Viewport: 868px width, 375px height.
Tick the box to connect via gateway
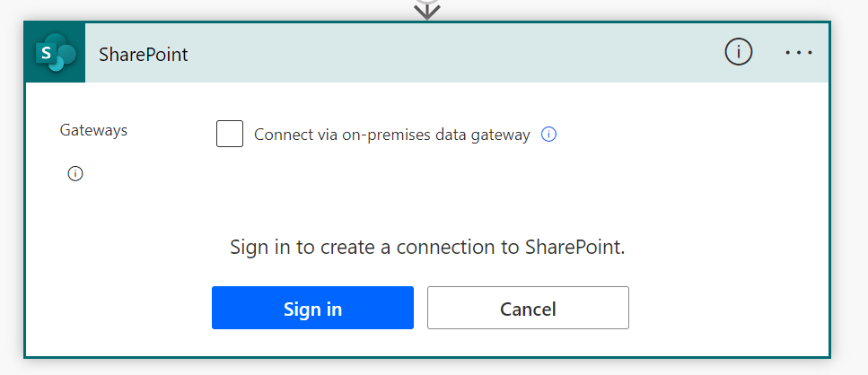coord(230,135)
